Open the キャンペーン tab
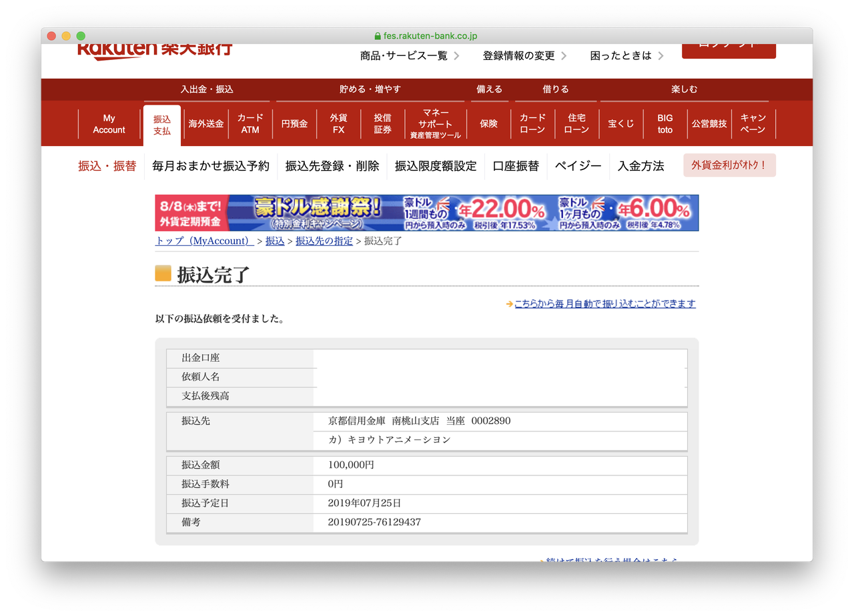 click(753, 124)
